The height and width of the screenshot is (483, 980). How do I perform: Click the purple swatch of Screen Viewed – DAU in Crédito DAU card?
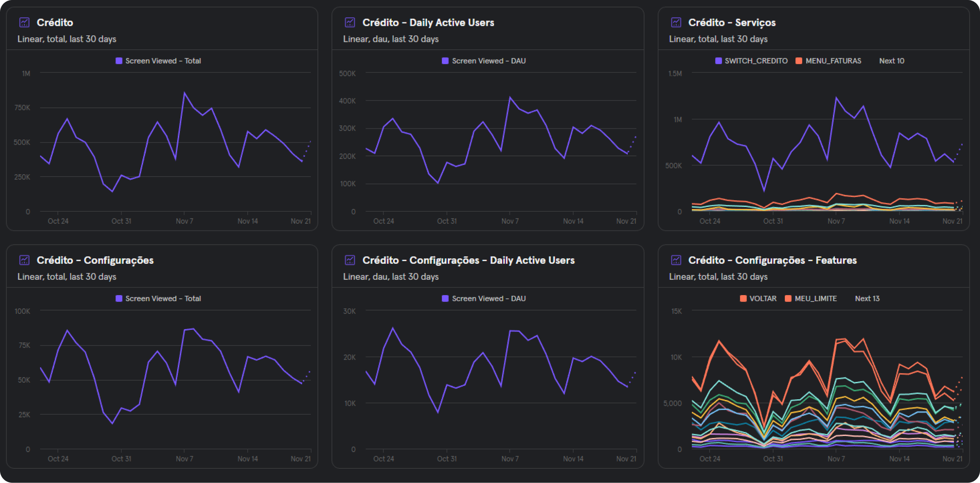tap(445, 61)
